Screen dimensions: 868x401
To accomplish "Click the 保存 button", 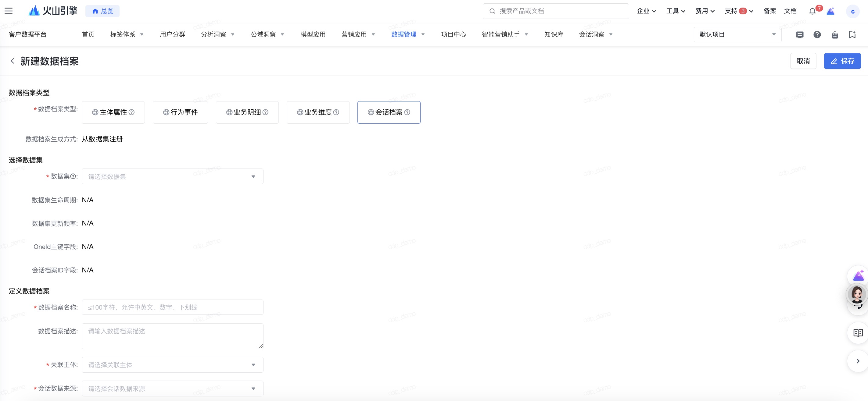I will [842, 61].
